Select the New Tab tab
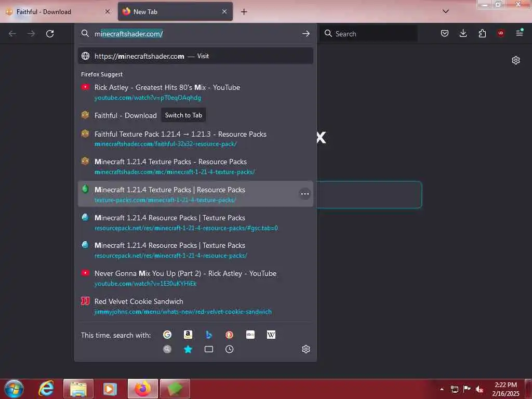Viewport: 532px width, 399px height. (175, 11)
